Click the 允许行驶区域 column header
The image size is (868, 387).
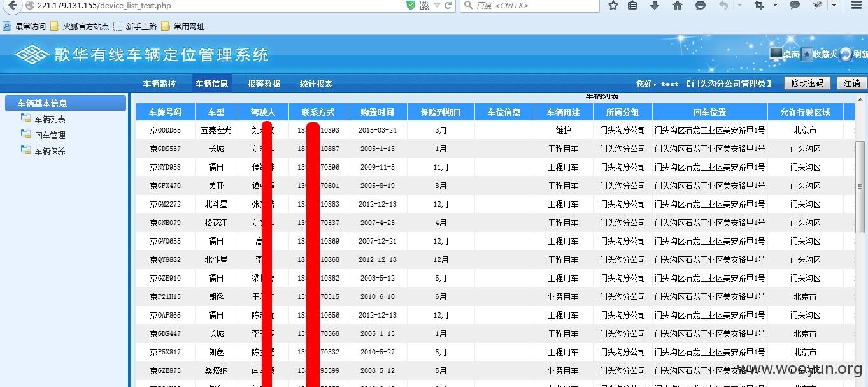pyautogui.click(x=806, y=112)
